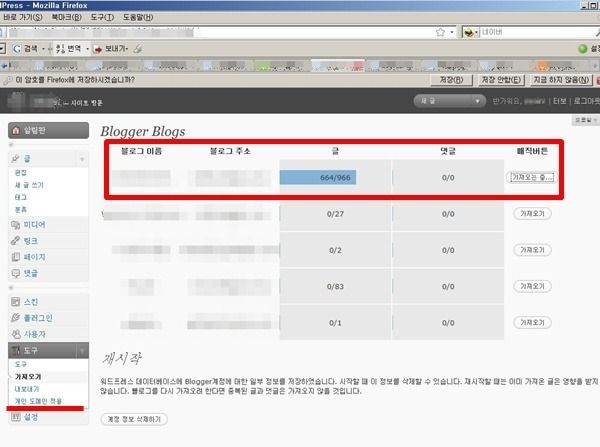Collapse the 도구 sidebar section arrow
Viewport: 600px width, 447px height.
(82, 351)
